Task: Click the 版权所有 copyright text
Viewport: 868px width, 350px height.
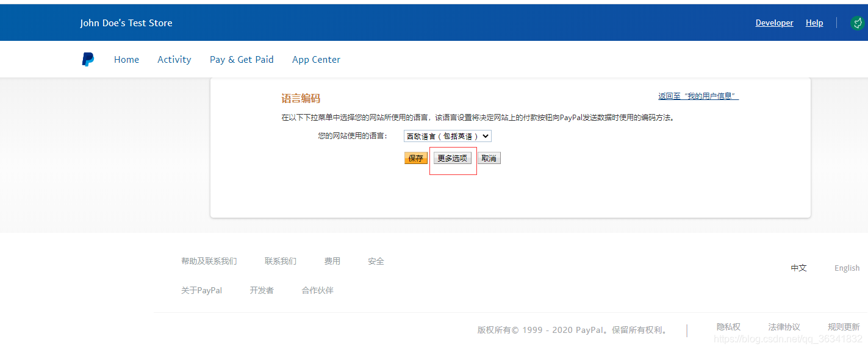Action: tap(572, 330)
